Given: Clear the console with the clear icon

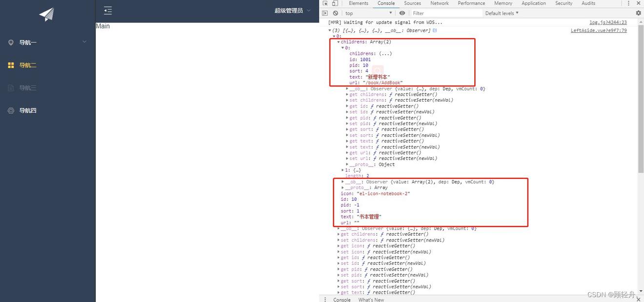Looking at the screenshot, I should tap(335, 13).
